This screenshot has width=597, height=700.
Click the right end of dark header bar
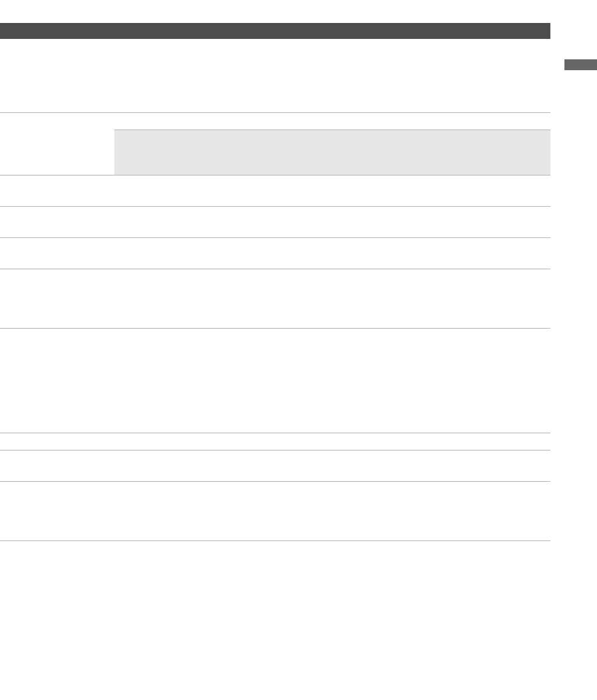click(x=540, y=31)
